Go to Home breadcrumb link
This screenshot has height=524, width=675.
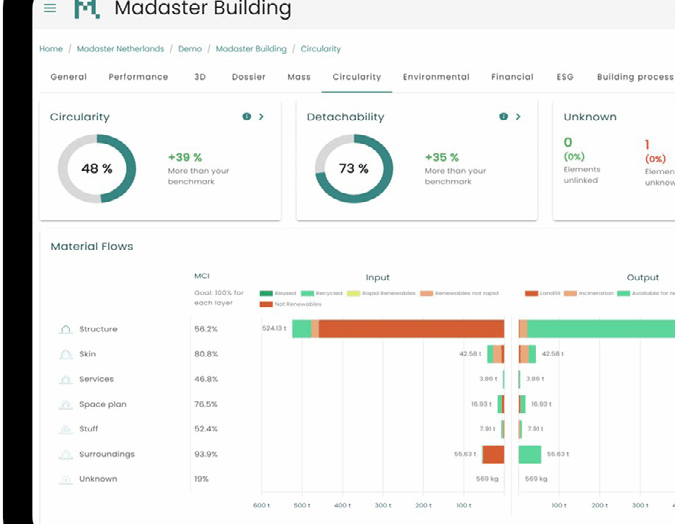[51, 49]
